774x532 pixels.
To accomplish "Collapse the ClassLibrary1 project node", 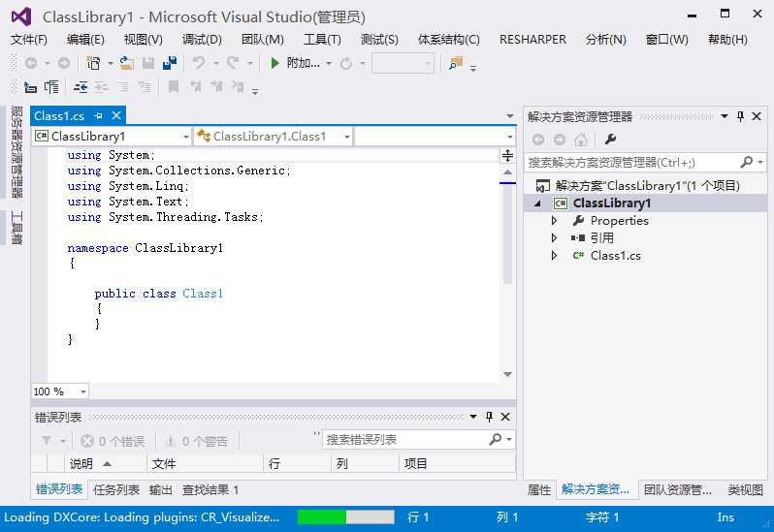I will tap(538, 203).
